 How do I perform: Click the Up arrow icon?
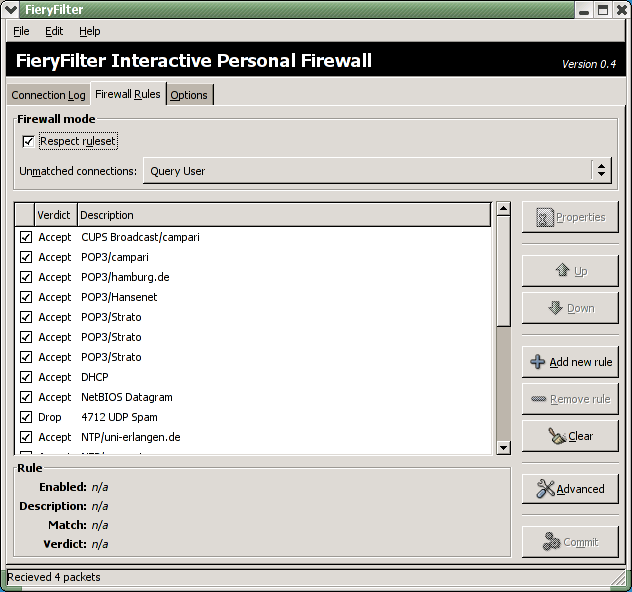point(562,270)
